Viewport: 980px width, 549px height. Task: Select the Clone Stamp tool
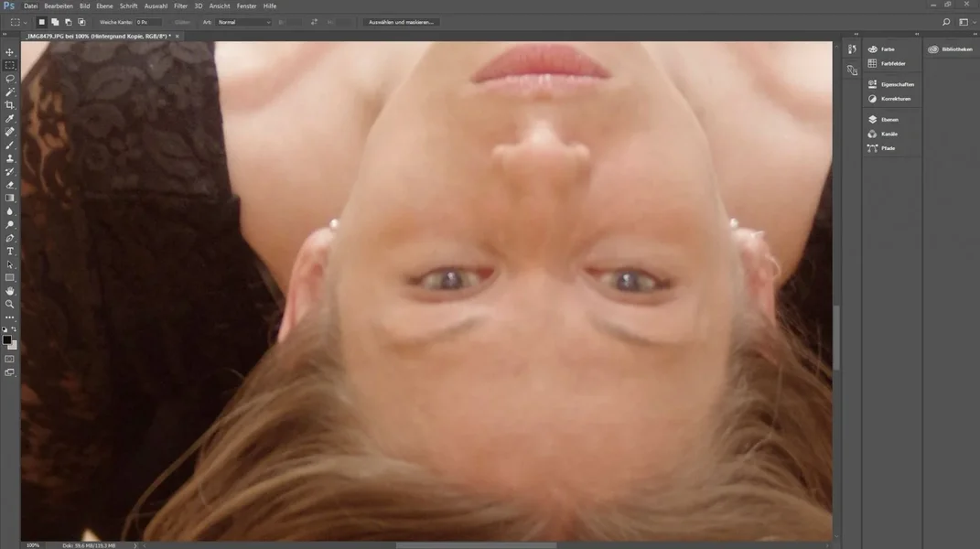click(9, 158)
